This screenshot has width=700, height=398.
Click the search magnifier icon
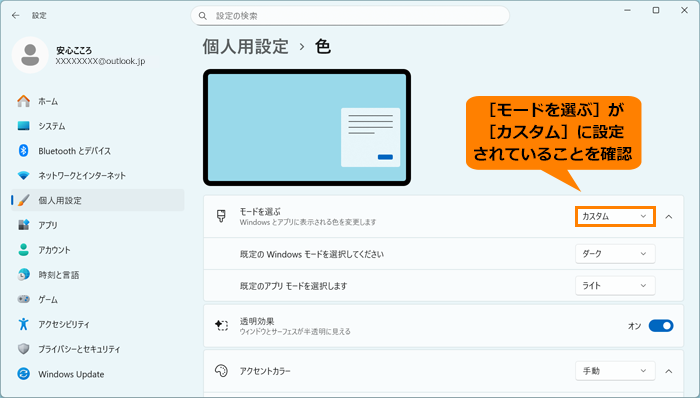(203, 16)
